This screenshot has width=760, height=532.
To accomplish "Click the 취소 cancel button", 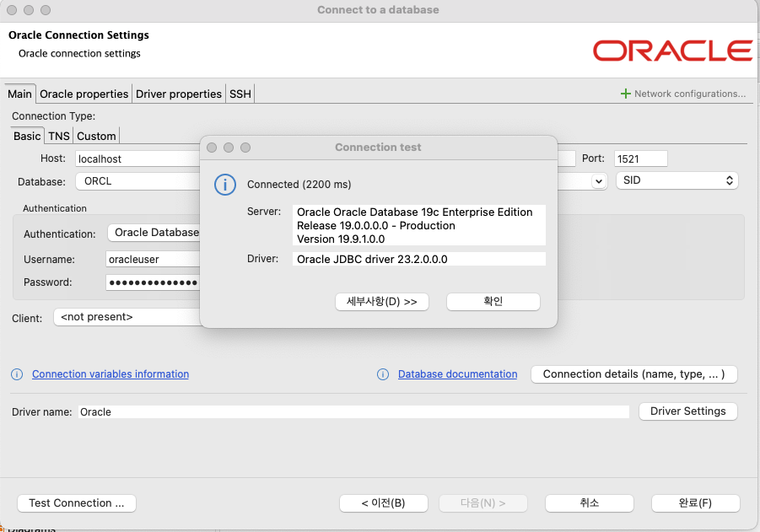I will 590,503.
